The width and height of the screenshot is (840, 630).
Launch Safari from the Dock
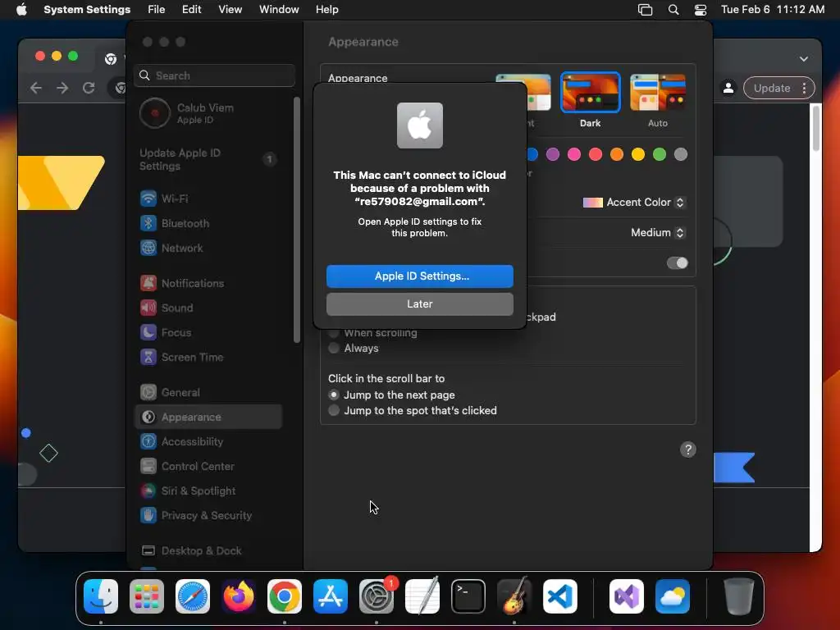point(193,596)
